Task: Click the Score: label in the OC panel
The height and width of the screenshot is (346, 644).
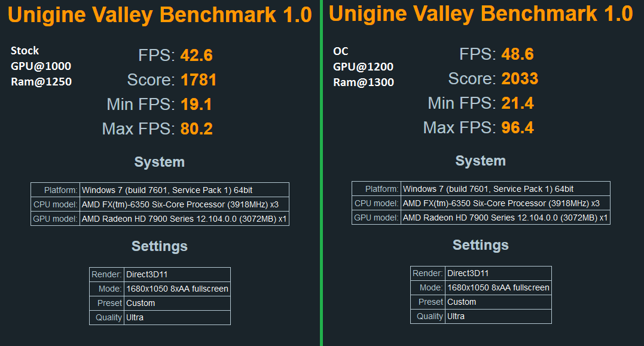Action: 472,79
